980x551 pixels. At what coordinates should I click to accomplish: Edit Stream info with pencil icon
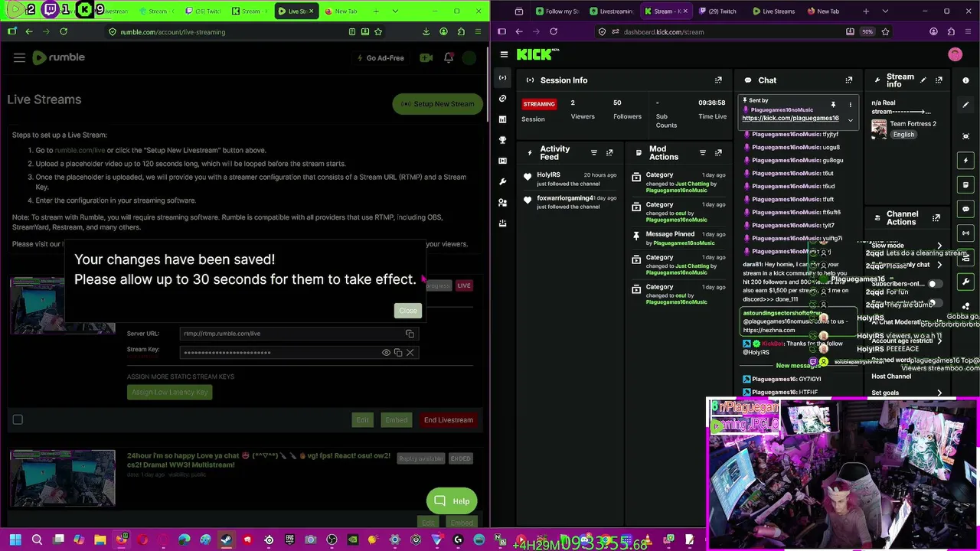[923, 80]
